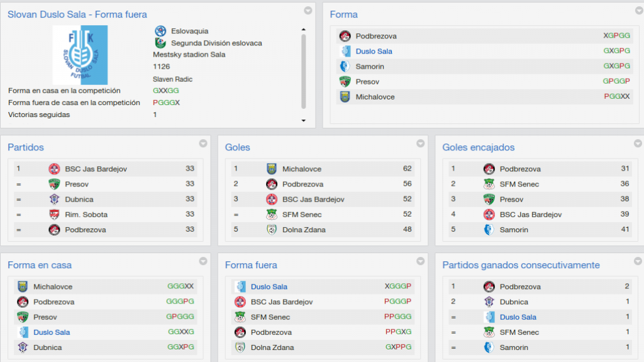Click the Michalovce crest in Goles panel

(272, 169)
